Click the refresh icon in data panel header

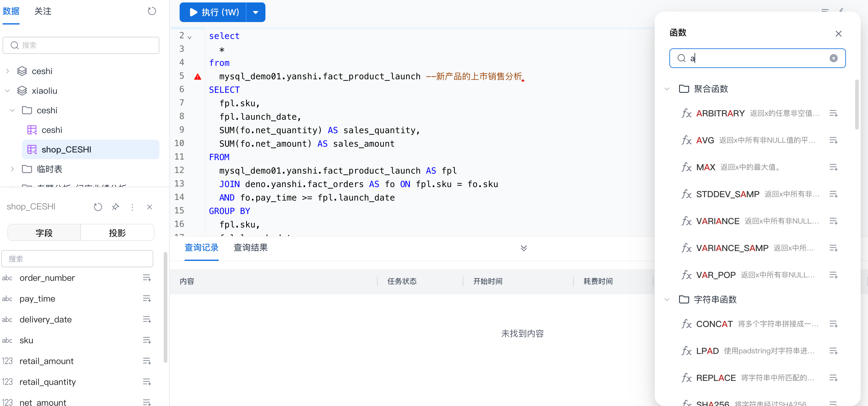pos(152,11)
